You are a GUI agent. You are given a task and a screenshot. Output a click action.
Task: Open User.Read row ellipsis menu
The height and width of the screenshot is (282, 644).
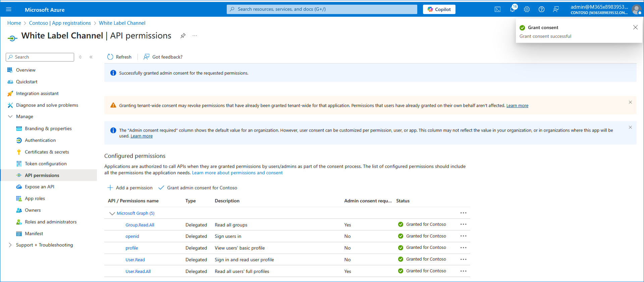point(463,259)
